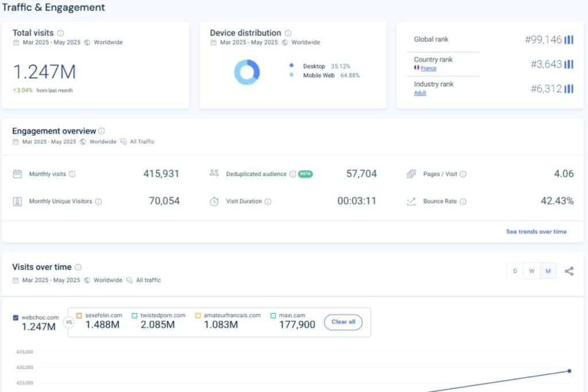Click the info icon beside Monthly visits
Screen dimensions: 588x392
tap(72, 174)
